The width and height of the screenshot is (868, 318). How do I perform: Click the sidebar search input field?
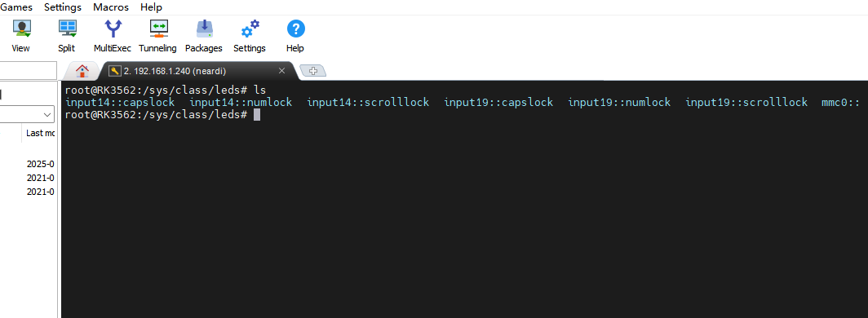click(28, 71)
